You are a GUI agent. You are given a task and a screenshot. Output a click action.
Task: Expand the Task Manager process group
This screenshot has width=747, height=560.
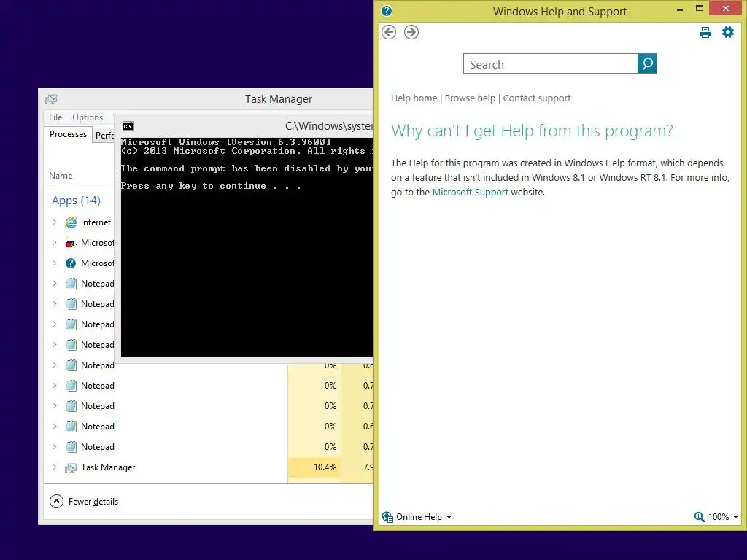click(54, 467)
